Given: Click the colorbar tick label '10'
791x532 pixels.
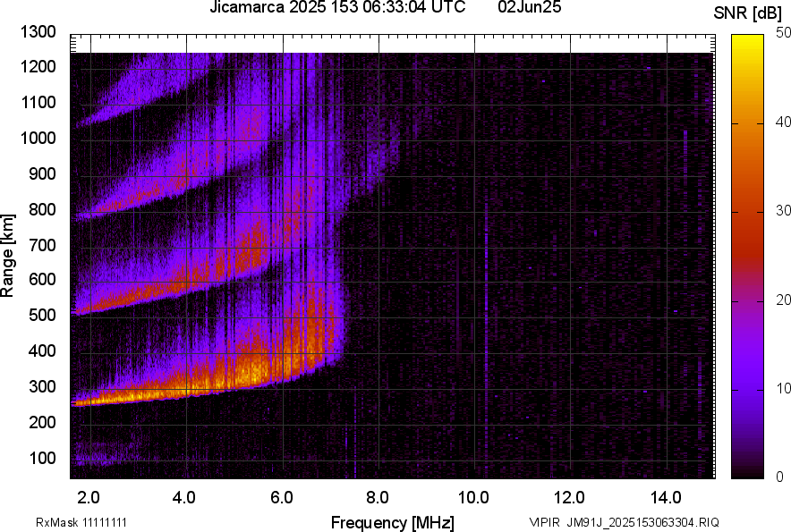Looking at the screenshot, I should 783,388.
